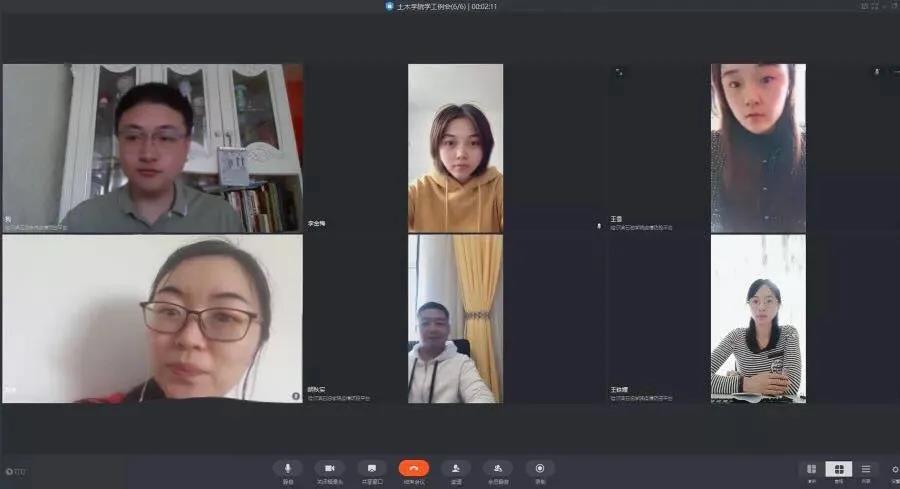Open settings gear at bottom right
The width and height of the screenshot is (900, 489).
tap(894, 469)
